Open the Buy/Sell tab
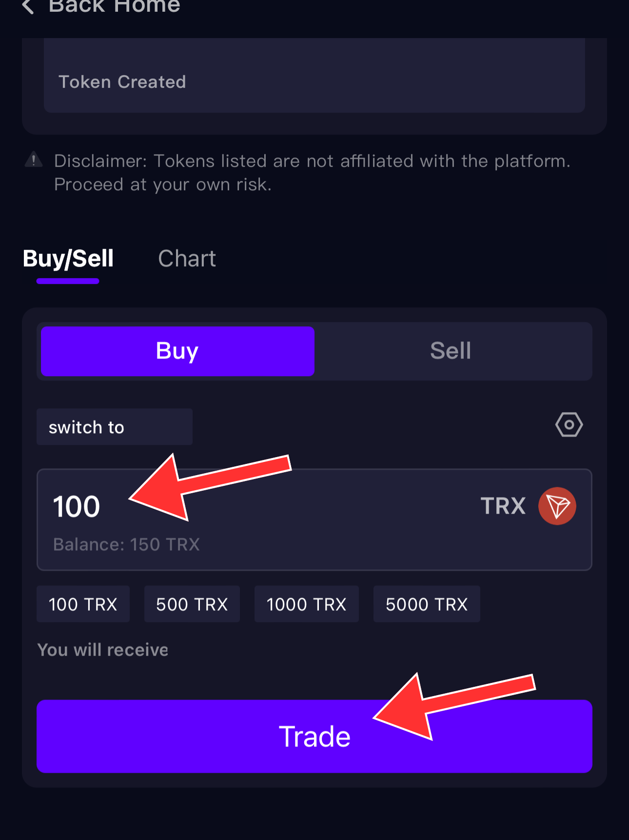This screenshot has height=840, width=629. tap(68, 259)
